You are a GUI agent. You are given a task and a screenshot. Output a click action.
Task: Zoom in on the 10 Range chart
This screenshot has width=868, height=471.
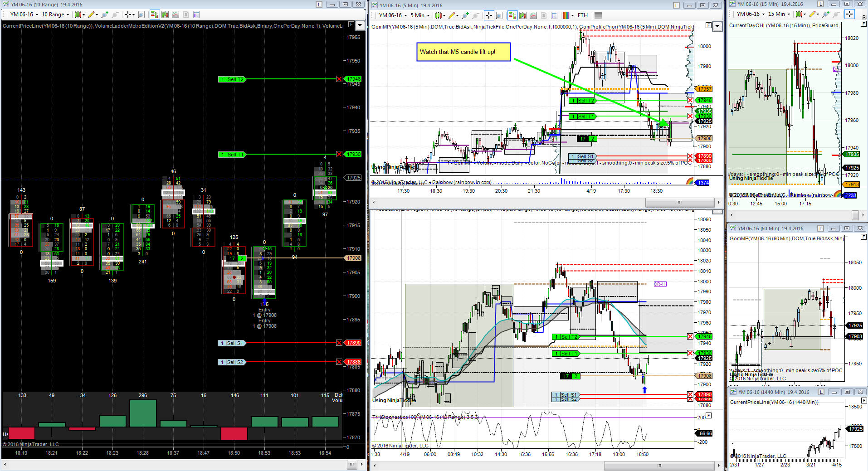tap(105, 15)
